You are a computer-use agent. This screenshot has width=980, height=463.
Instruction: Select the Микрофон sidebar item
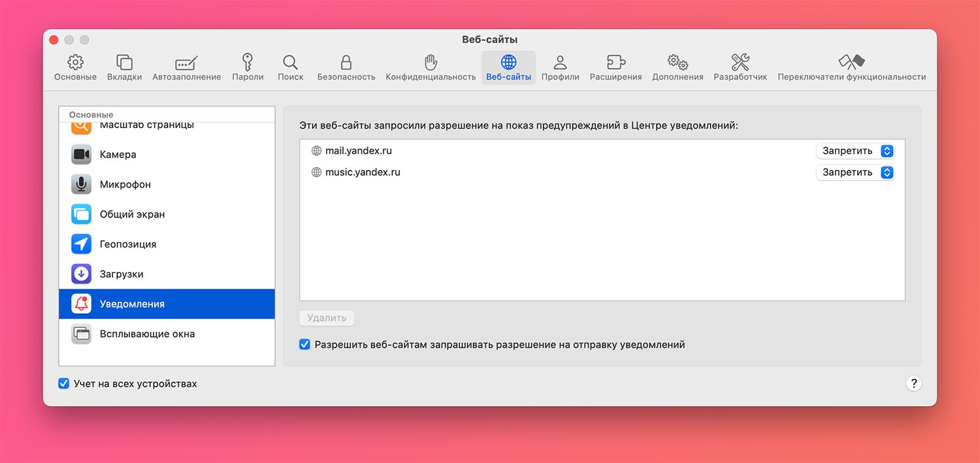point(167,185)
